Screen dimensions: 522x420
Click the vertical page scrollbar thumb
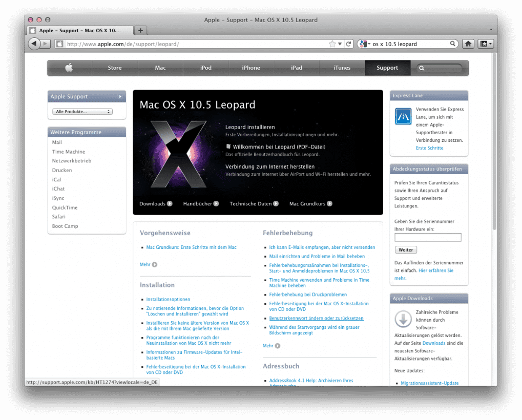click(494, 141)
